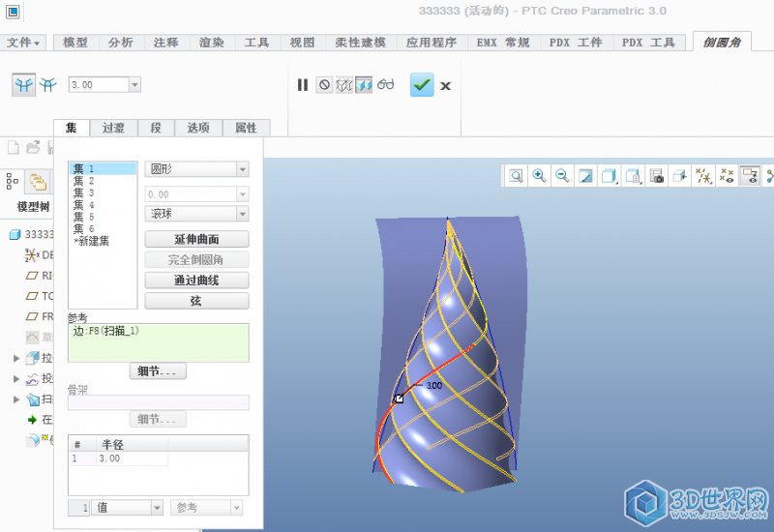Image resolution: width=774 pixels, height=532 pixels.
Task: Click the 3.00 radius drag handle in viewport
Action: pos(399,399)
